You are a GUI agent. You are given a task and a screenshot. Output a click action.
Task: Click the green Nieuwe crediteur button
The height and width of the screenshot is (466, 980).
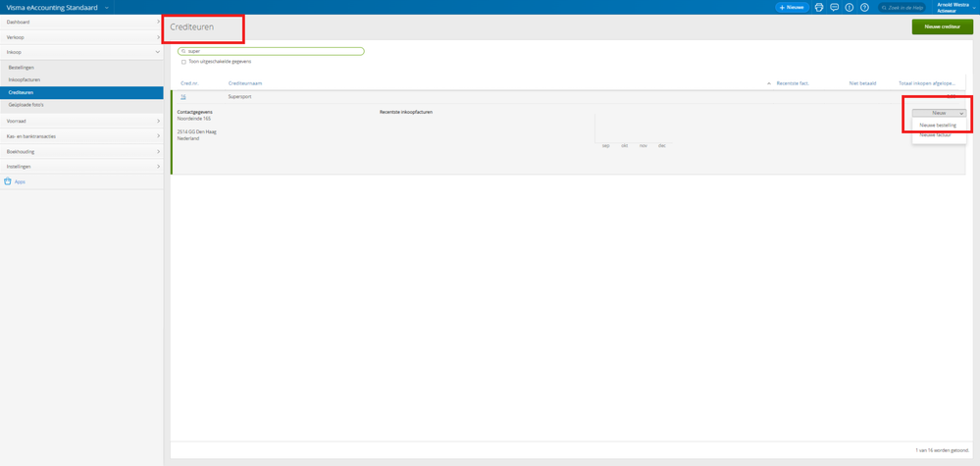942,26
